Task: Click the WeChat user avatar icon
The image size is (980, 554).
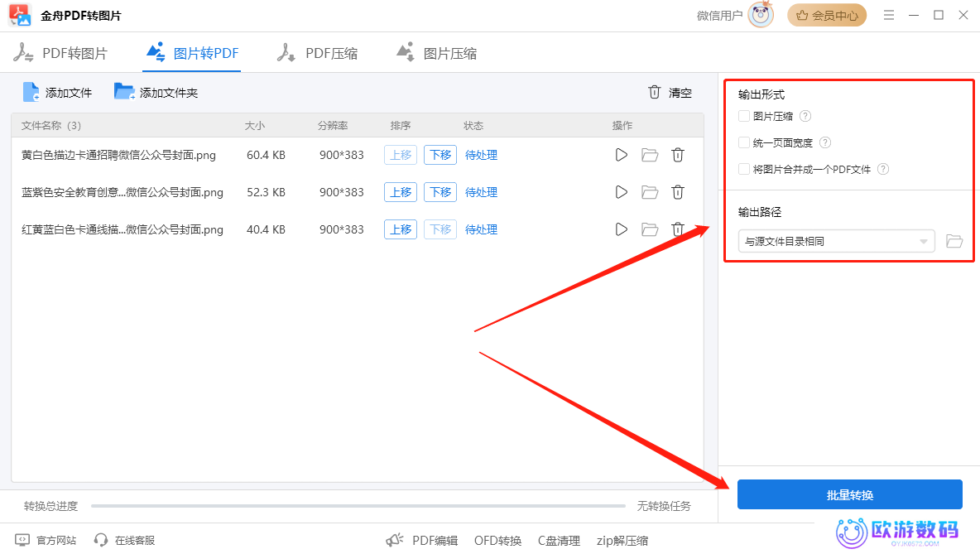Action: 761,15
